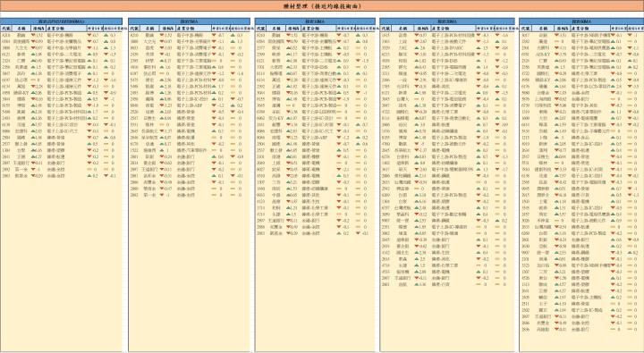Select the 台灣高鐵 cell in the fourth table
This screenshot has height=353, width=644.
pos(402,182)
